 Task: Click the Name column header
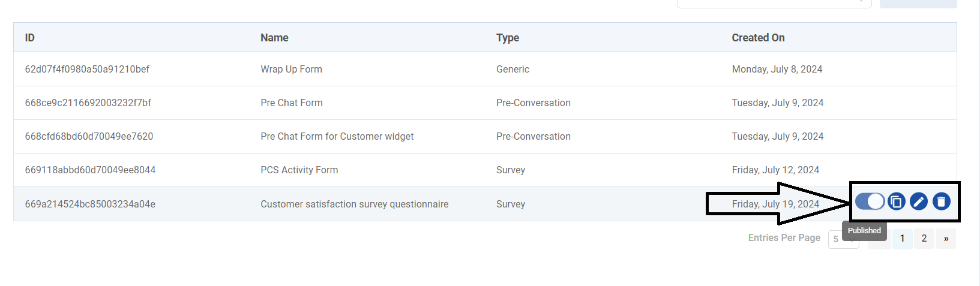(x=274, y=38)
